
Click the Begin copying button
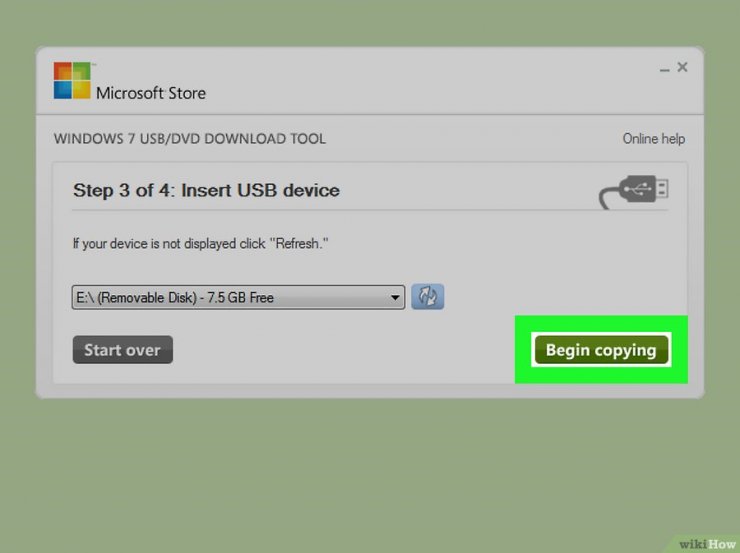(x=601, y=350)
